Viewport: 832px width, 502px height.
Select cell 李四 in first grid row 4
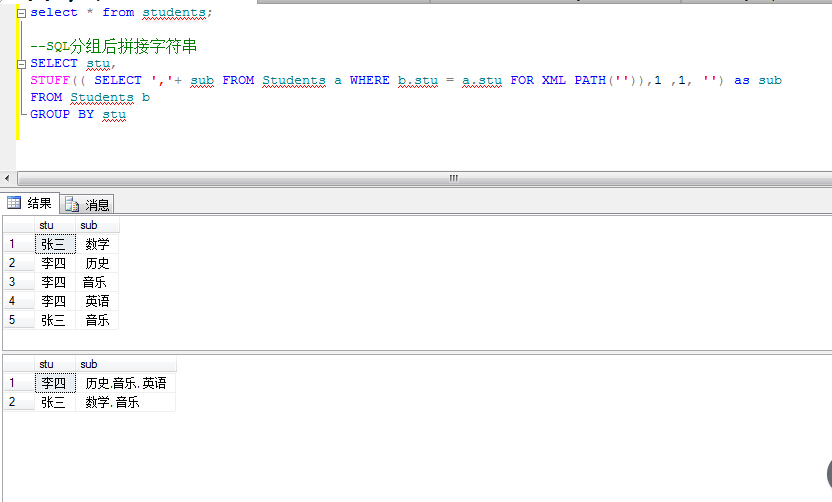point(55,301)
